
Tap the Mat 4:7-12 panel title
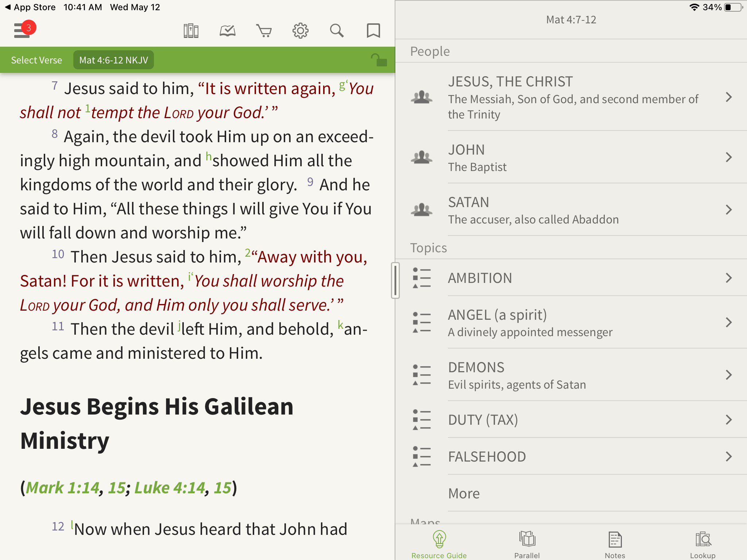571,20
